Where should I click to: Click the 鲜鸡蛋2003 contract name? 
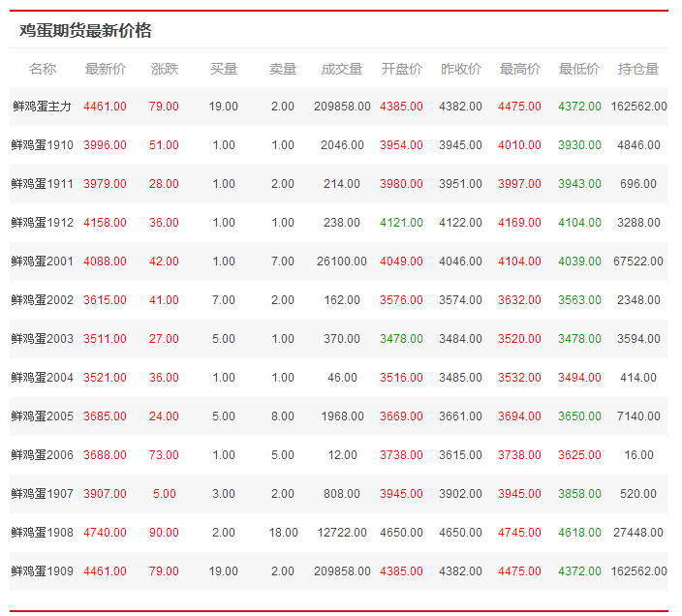42,339
